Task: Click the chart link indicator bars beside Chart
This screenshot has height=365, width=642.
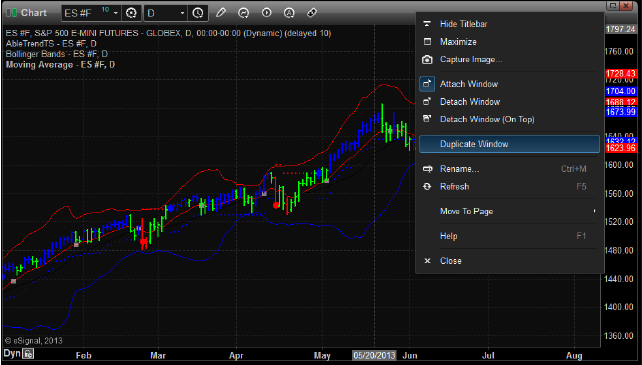Action: [x=11, y=13]
